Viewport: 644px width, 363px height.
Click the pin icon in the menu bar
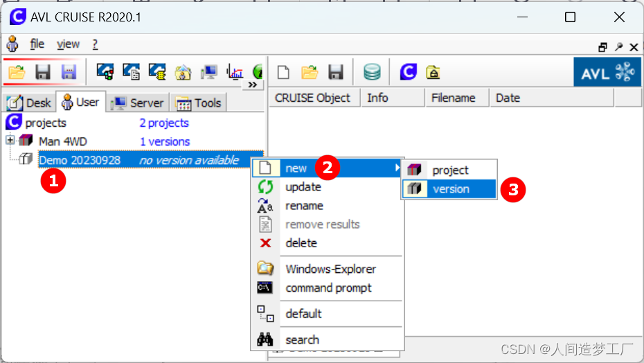[618, 47]
